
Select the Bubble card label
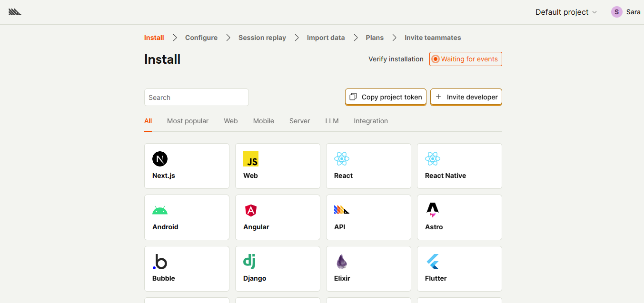click(164, 278)
